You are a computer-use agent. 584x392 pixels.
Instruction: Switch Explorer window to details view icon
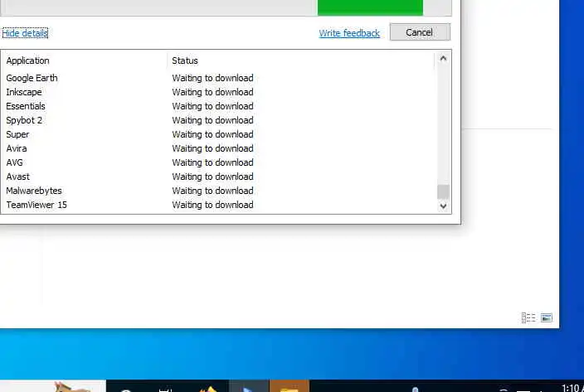[x=528, y=317]
